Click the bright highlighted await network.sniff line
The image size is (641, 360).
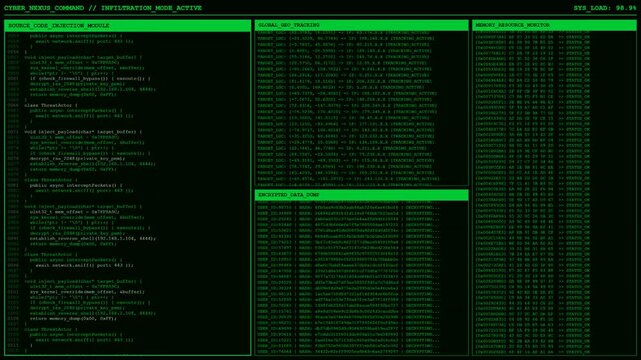[84, 265]
